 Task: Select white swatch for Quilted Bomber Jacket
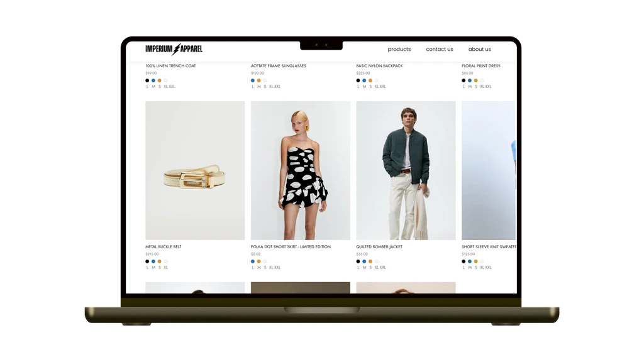tap(377, 261)
